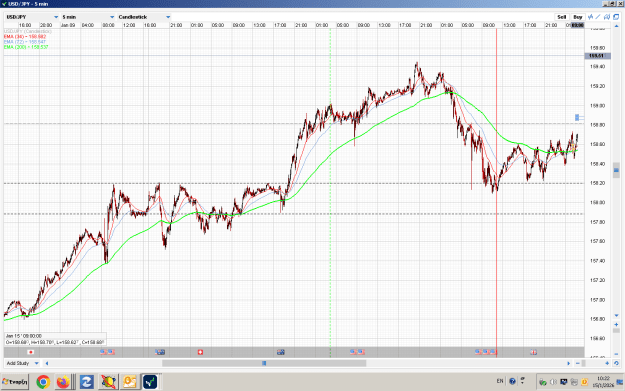Click the blue help question mark tray icon

[x=513, y=381]
